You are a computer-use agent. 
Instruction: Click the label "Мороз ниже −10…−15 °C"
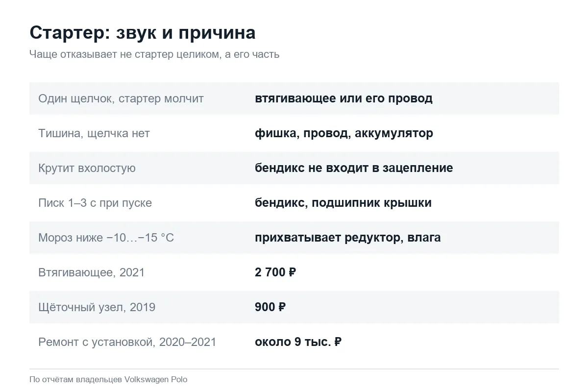[x=106, y=238]
